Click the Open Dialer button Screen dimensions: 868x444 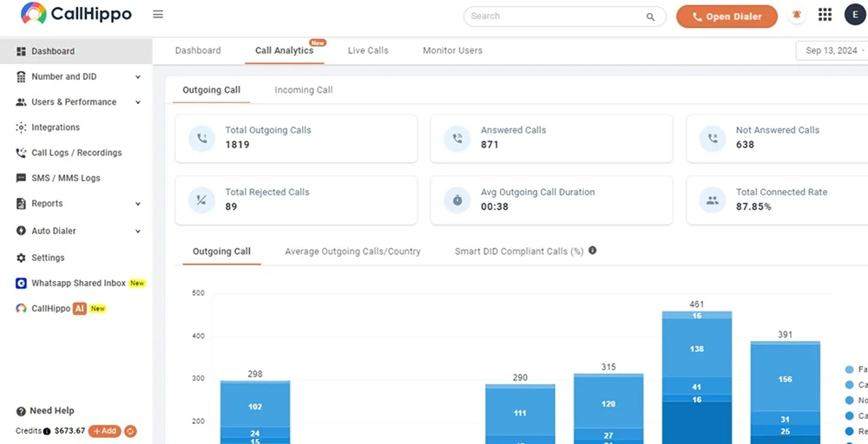[727, 16]
